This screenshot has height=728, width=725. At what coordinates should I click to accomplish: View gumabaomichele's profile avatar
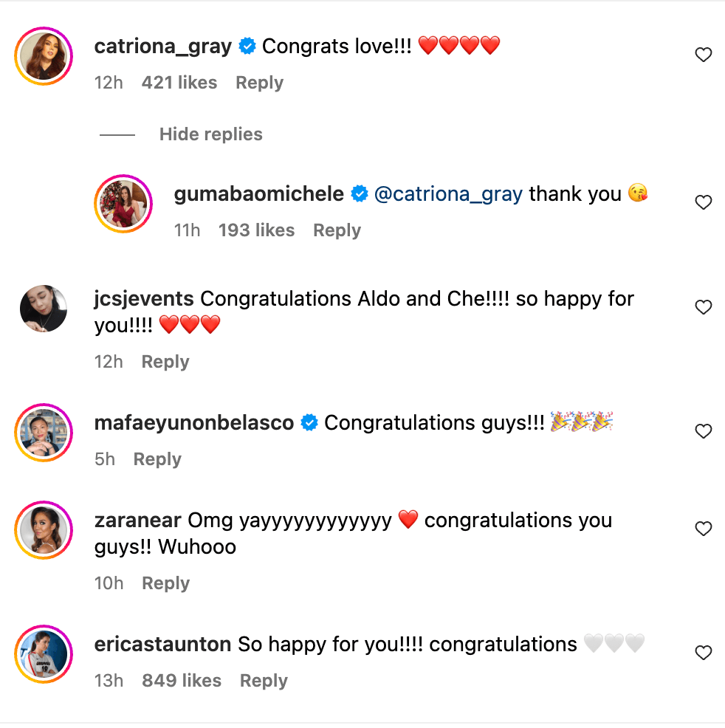tap(123, 203)
